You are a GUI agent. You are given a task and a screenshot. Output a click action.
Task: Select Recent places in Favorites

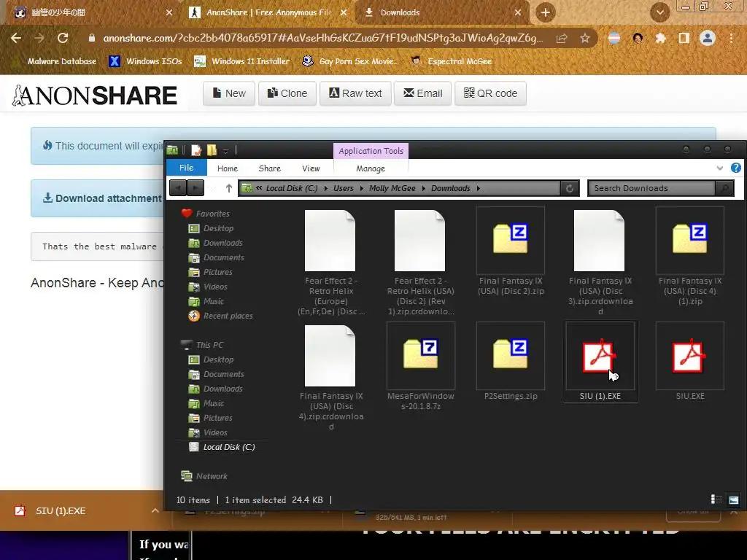[220, 316]
